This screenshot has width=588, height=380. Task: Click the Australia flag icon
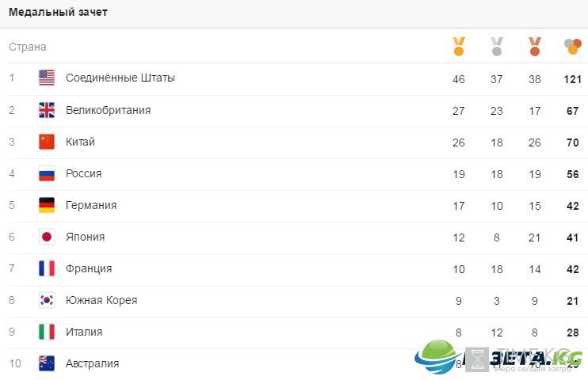click(47, 363)
